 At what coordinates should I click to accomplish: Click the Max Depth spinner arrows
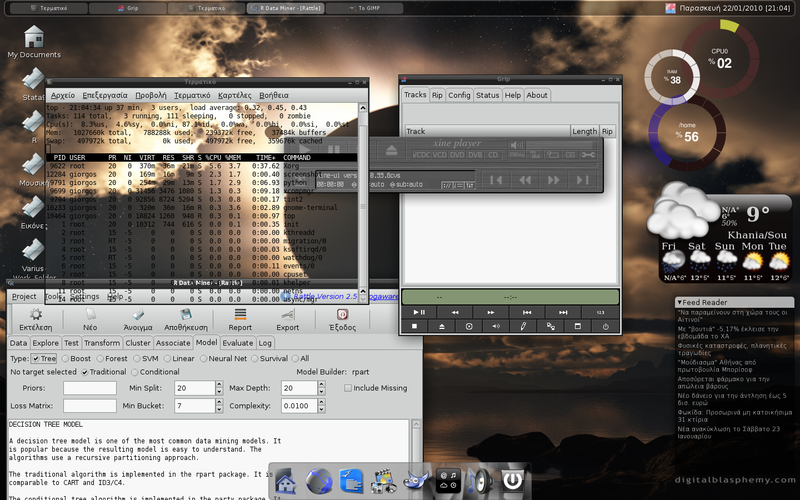(321, 388)
